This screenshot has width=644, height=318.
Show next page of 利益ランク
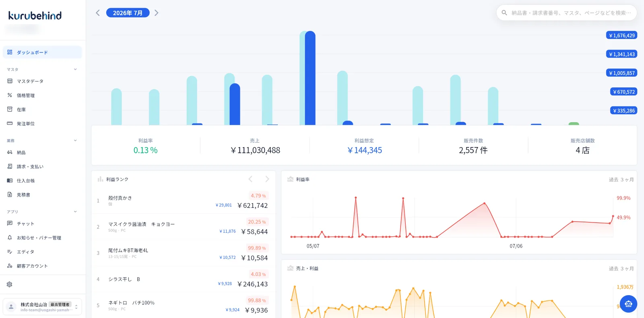click(267, 179)
